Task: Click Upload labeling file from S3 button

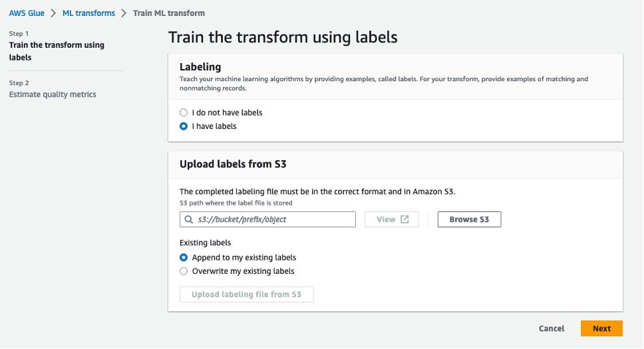Action: 246,294
